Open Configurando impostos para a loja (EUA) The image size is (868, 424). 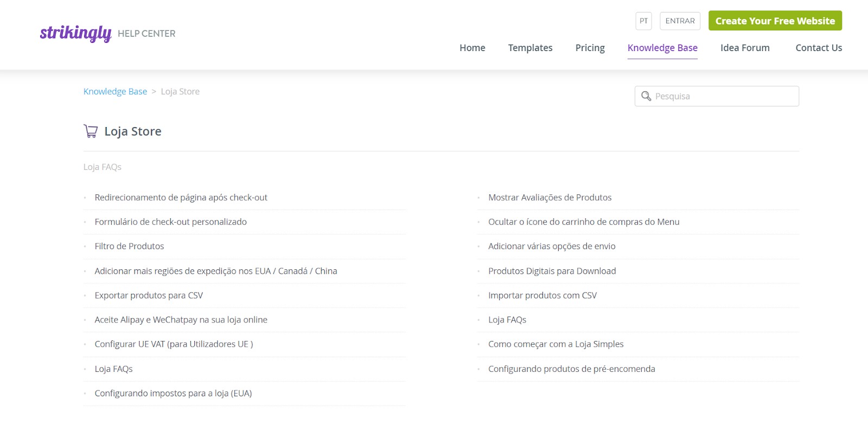click(173, 394)
